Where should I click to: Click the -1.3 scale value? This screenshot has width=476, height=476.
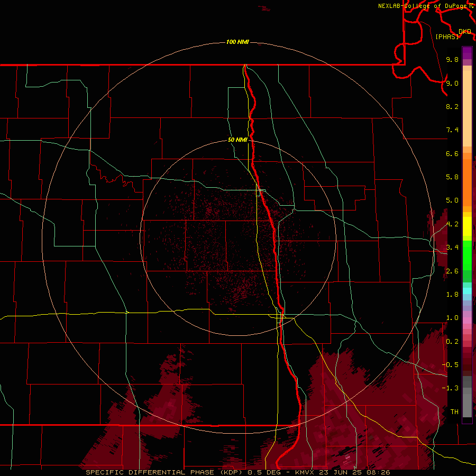click(x=450, y=388)
